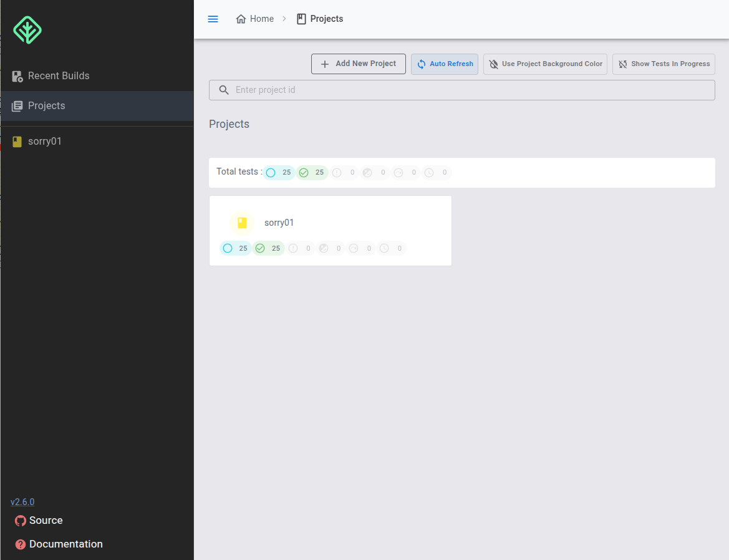Image resolution: width=729 pixels, height=560 pixels.
Task: Toggle the hamburger menu icon
Action: point(213,19)
